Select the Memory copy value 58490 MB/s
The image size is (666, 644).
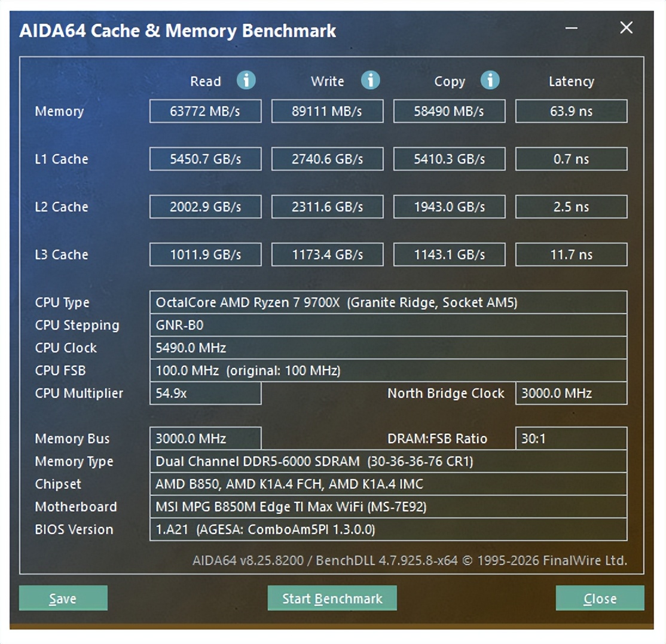point(450,111)
